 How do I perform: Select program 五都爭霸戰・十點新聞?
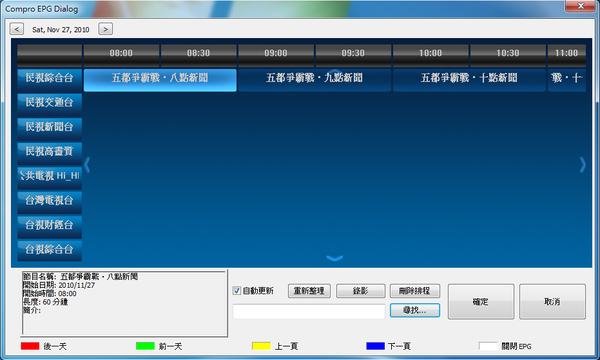(x=469, y=80)
